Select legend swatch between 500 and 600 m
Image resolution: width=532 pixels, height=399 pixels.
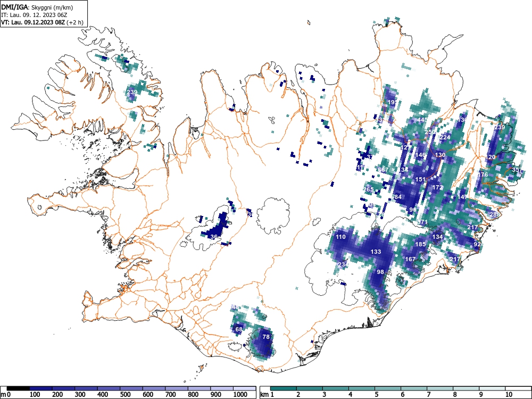[131, 388]
